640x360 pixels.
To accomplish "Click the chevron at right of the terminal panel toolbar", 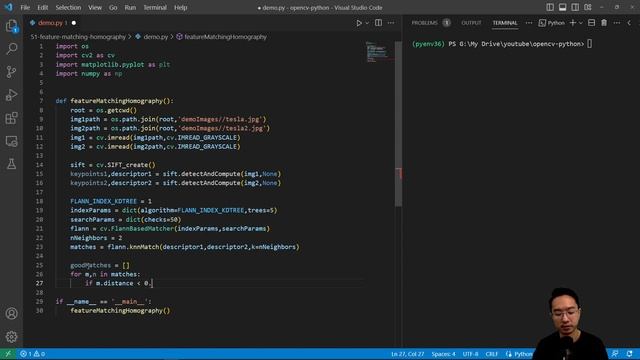I will [x=629, y=23].
